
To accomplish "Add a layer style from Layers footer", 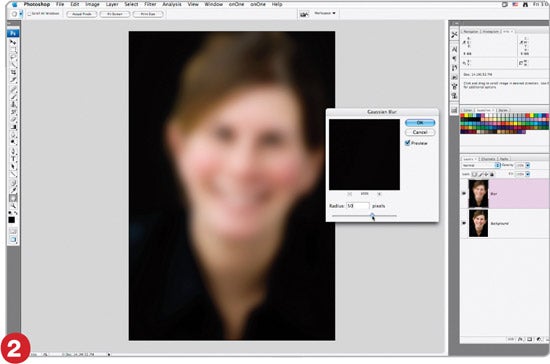I will pyautogui.click(x=520, y=339).
